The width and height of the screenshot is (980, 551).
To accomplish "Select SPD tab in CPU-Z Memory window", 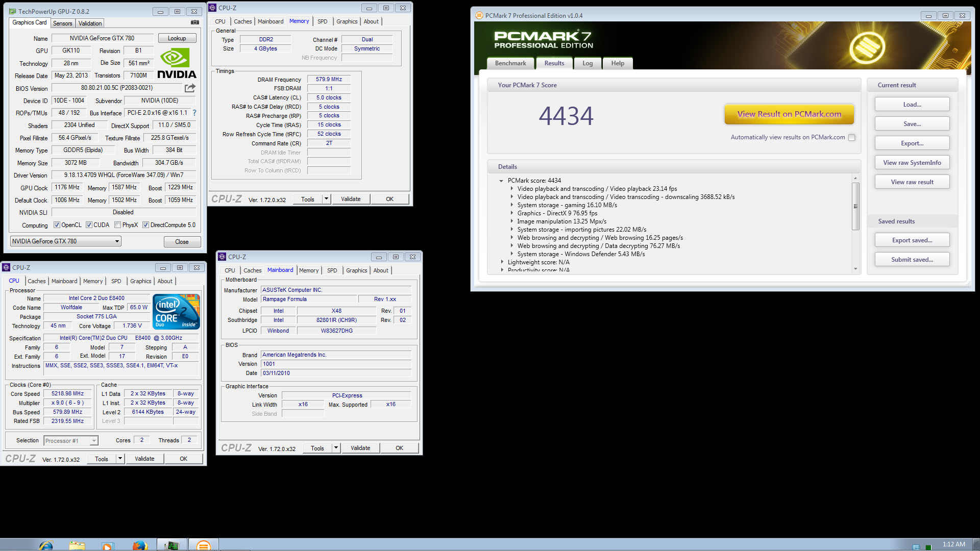I will pos(323,21).
